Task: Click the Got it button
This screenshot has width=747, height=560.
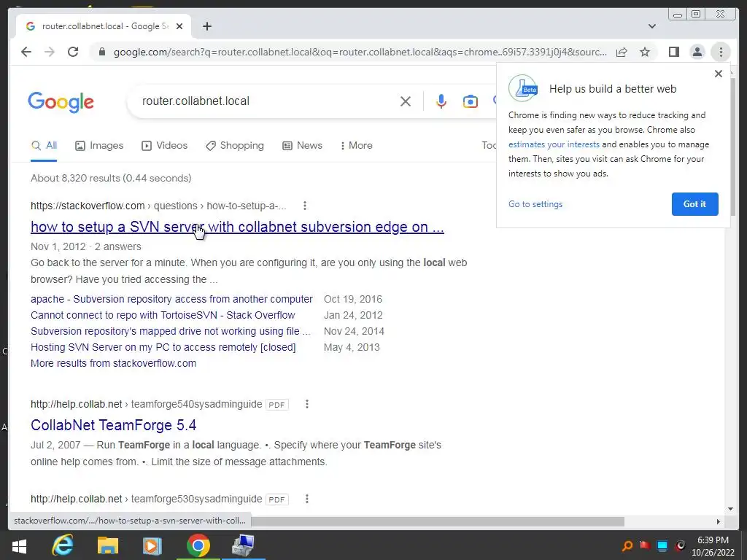Action: coord(694,204)
